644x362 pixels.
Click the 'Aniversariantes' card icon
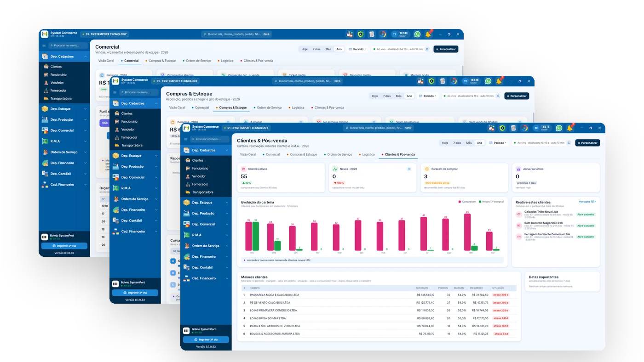[519, 169]
